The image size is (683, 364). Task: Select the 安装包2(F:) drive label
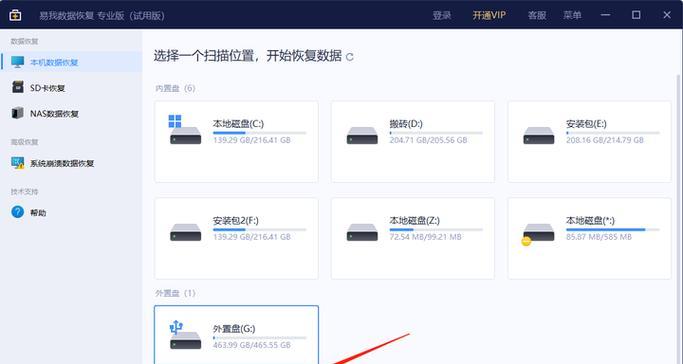(236, 221)
